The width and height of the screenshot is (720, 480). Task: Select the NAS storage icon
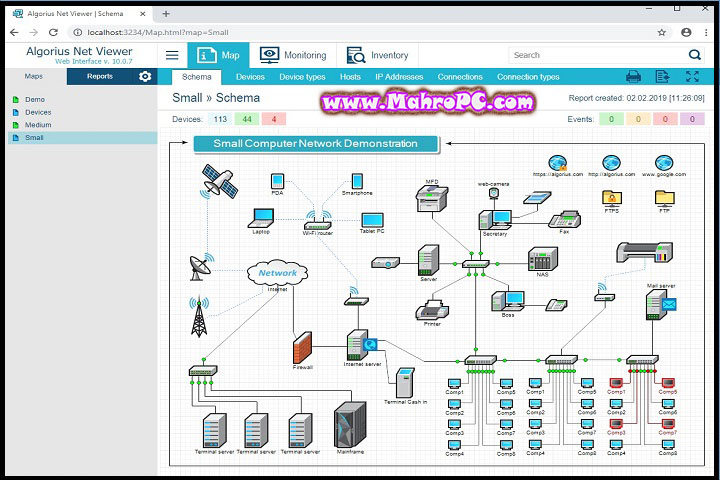(543, 259)
